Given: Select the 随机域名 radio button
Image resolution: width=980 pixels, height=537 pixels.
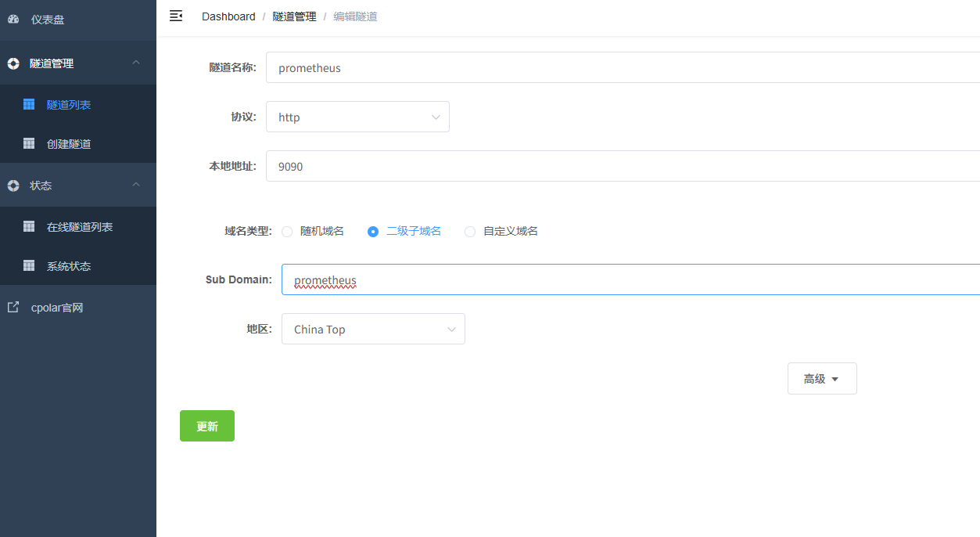Looking at the screenshot, I should click(287, 232).
